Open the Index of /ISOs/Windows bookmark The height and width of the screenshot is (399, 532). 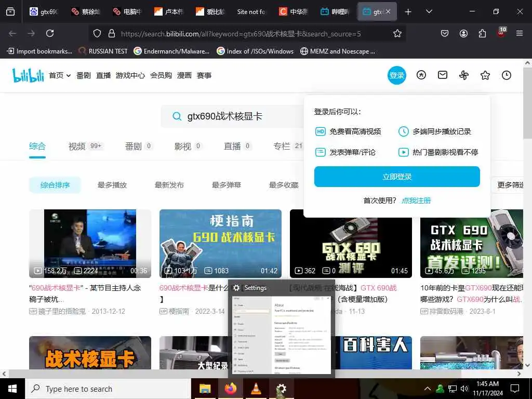pyautogui.click(x=255, y=51)
